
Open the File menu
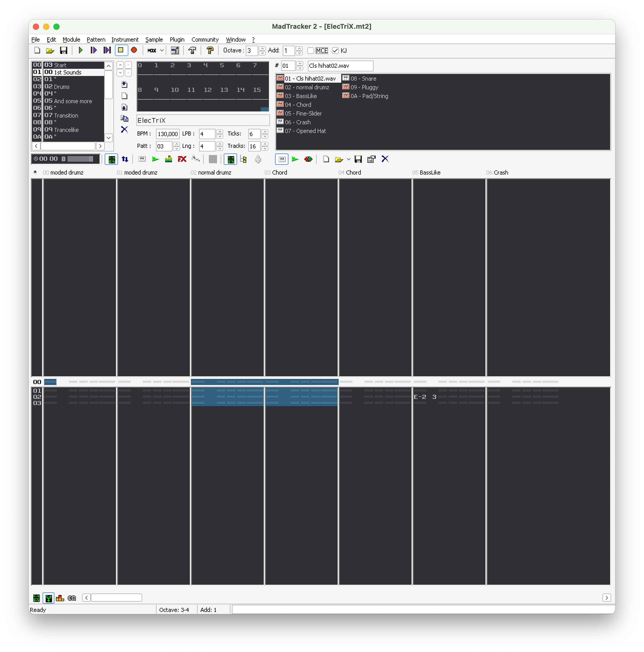point(35,40)
